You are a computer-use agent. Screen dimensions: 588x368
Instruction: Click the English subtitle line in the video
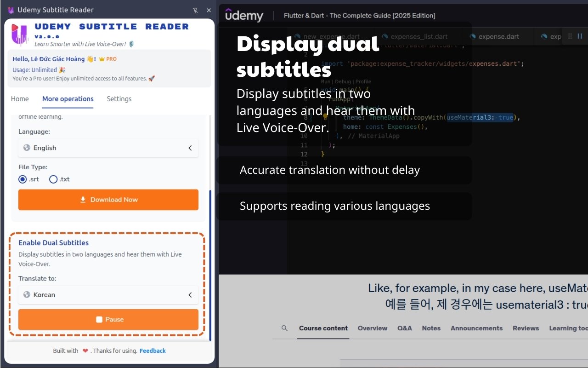[478, 288]
